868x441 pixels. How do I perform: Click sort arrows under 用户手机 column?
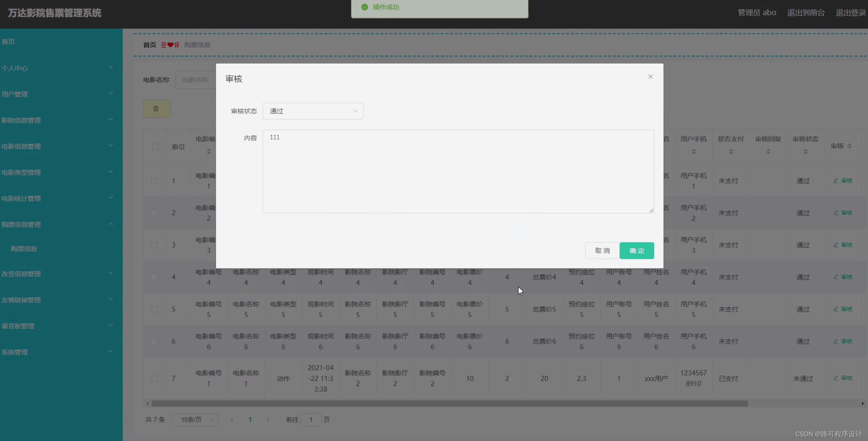[x=694, y=152]
